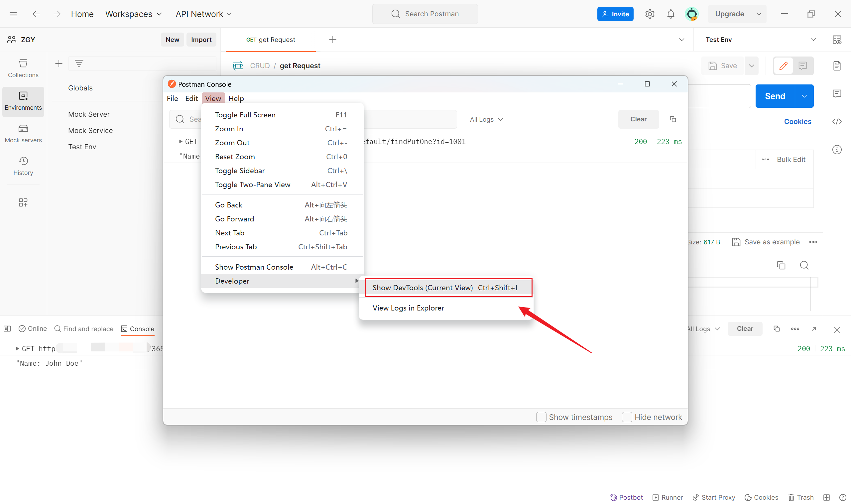The width and height of the screenshot is (851, 504).
Task: Create a new environment with the plus icon
Action: [59, 63]
